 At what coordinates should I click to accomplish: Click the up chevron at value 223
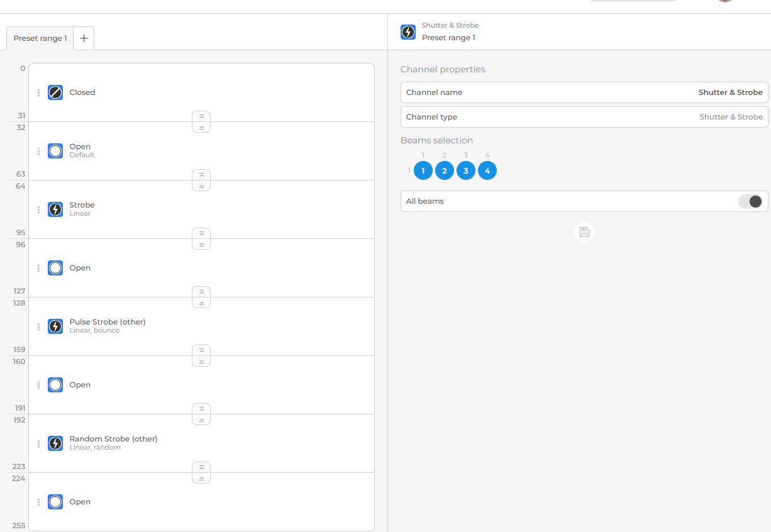201,467
